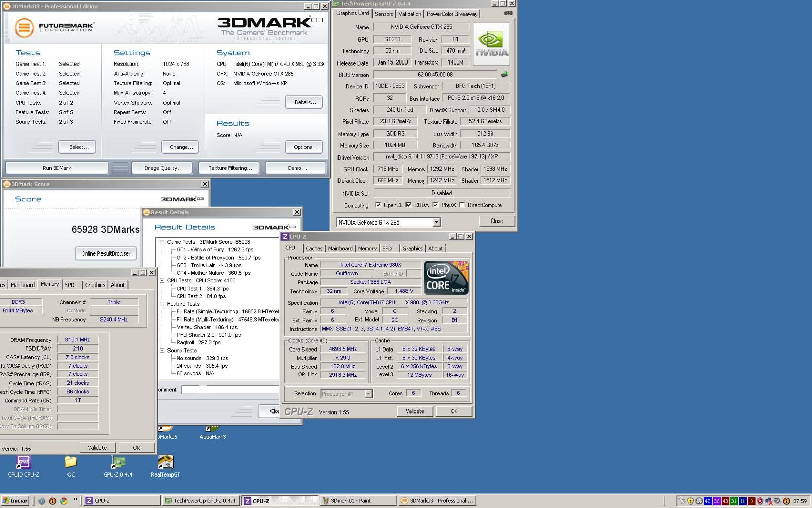Image resolution: width=812 pixels, height=508 pixels.
Task: Click the blue 42 temperature tray icon
Action: 708,501
